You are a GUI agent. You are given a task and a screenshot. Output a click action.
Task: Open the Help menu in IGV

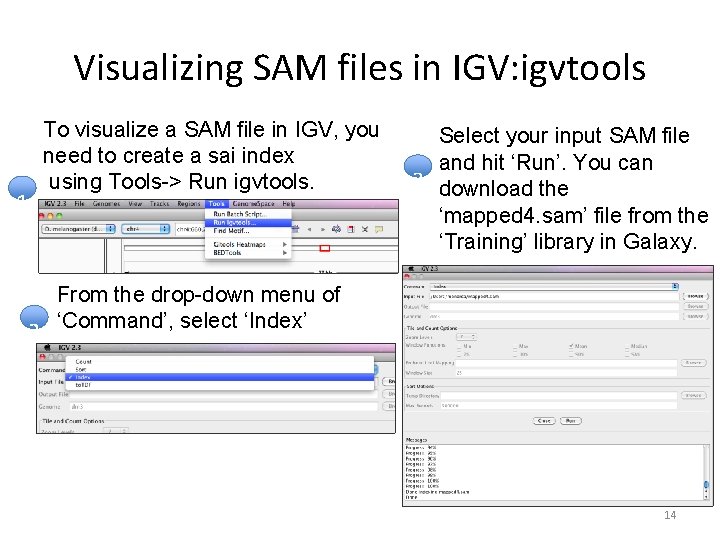(289, 203)
